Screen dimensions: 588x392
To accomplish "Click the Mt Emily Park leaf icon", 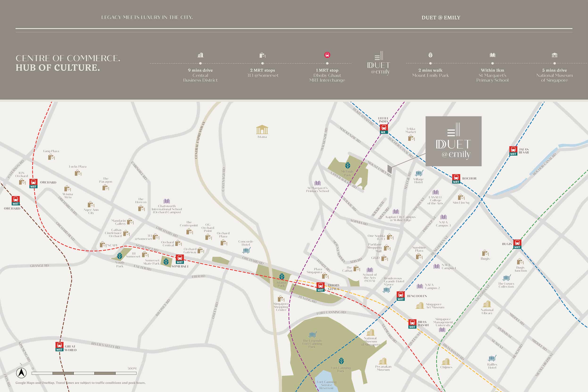I will pyautogui.click(x=348, y=165).
